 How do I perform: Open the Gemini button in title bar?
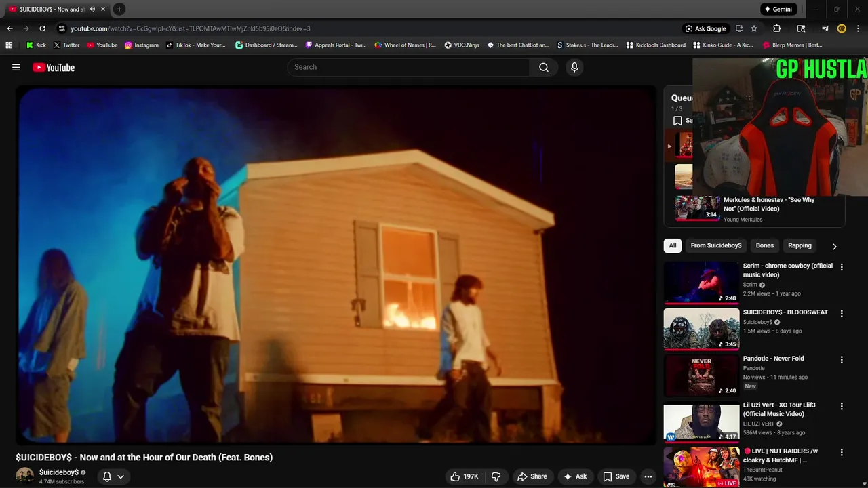[x=778, y=9]
